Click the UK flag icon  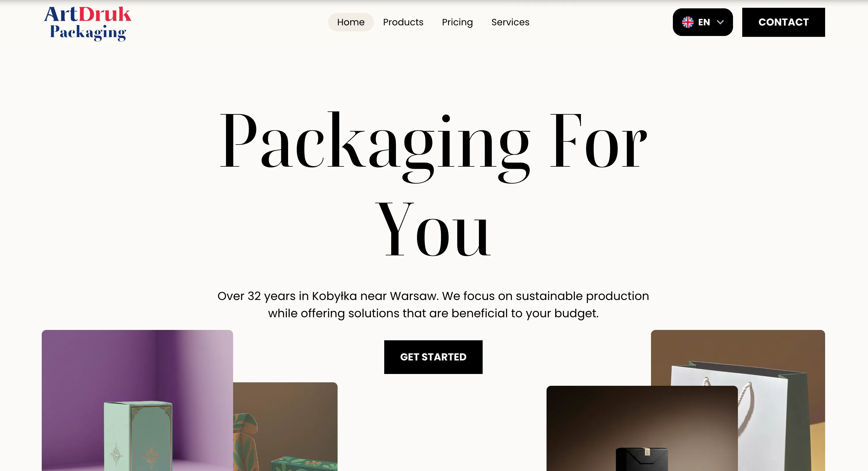[687, 22]
